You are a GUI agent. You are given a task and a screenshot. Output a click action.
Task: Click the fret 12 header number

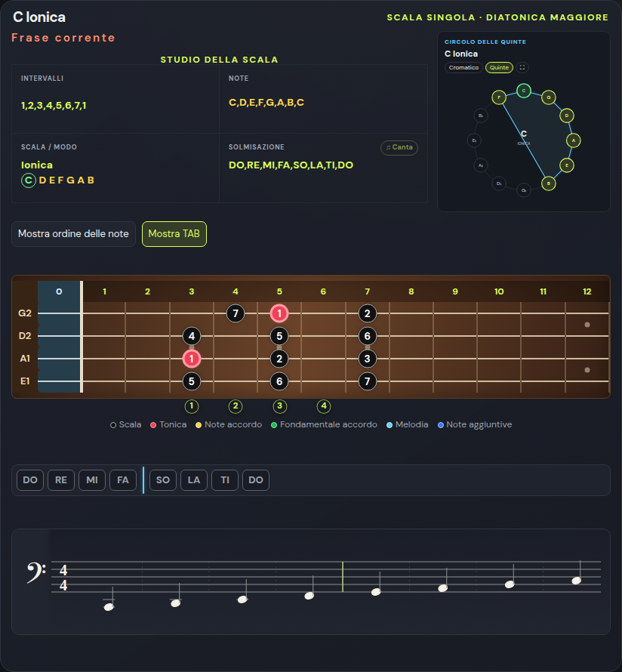click(587, 291)
